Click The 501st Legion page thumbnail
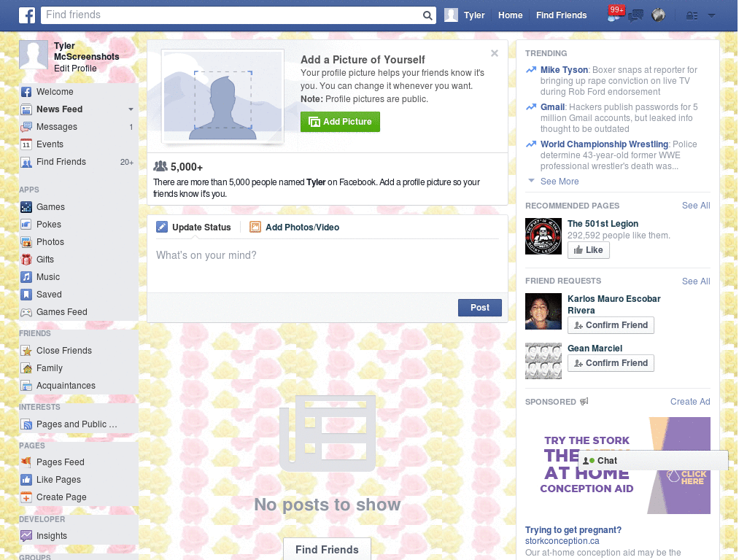 tap(543, 236)
